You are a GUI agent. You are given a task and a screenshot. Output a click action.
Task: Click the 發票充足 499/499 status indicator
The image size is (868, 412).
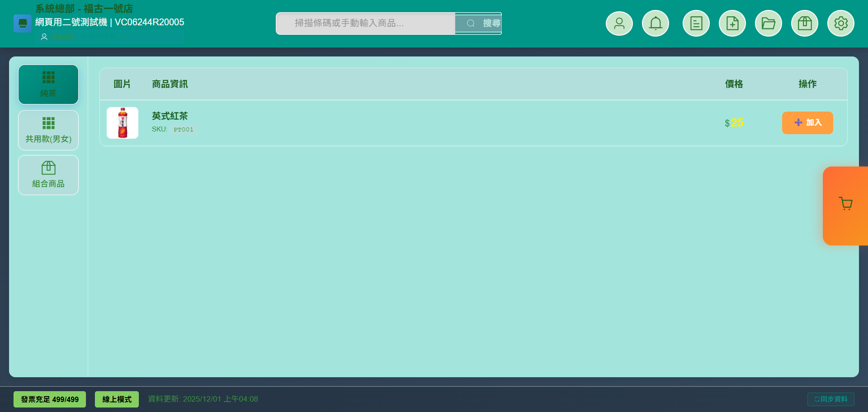click(x=49, y=399)
